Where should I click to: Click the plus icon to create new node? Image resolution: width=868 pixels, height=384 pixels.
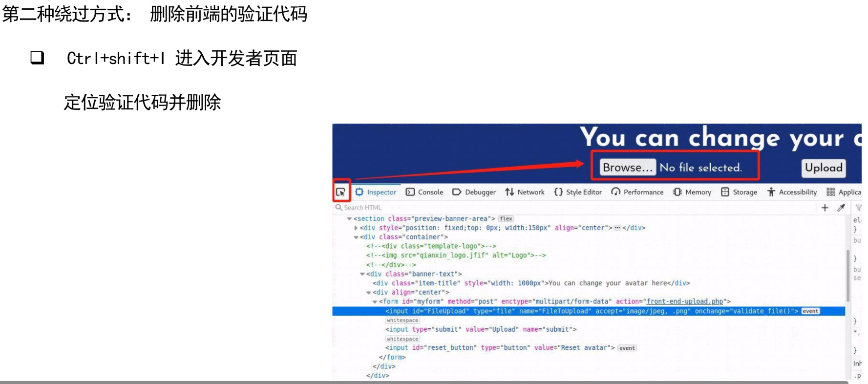pos(825,208)
